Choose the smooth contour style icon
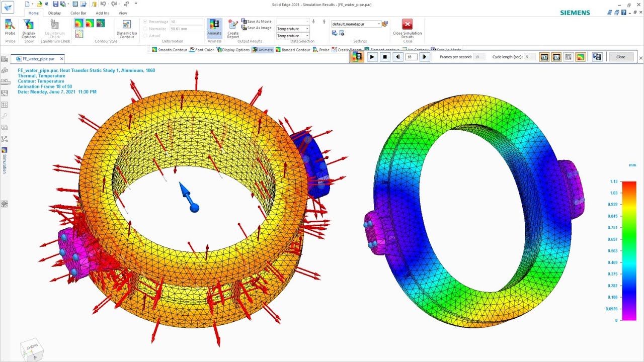This screenshot has width=644, height=362. 79,23
